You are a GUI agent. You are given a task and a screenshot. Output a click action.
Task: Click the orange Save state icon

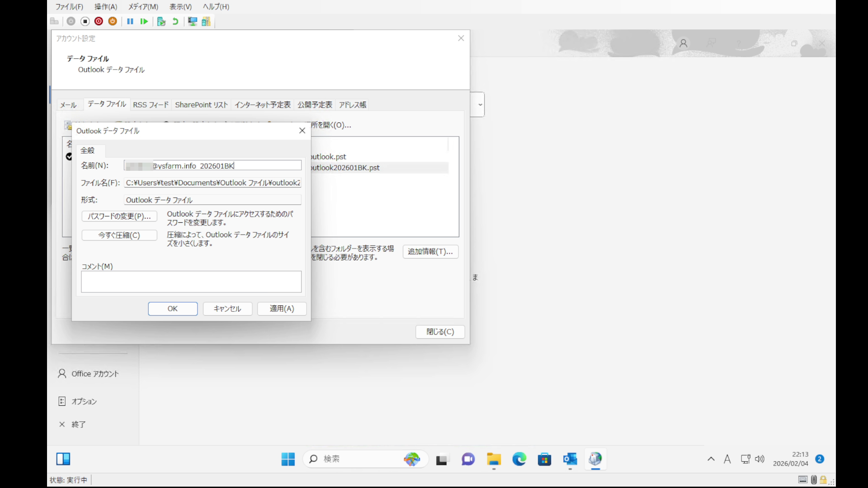click(113, 21)
